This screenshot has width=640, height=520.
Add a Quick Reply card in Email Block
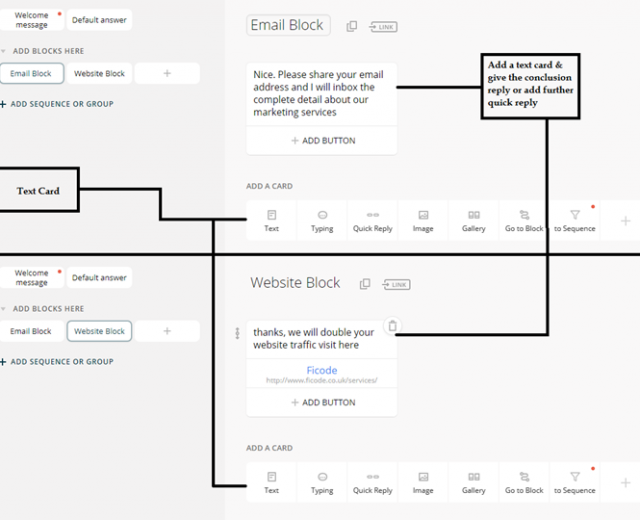pyautogui.click(x=372, y=220)
